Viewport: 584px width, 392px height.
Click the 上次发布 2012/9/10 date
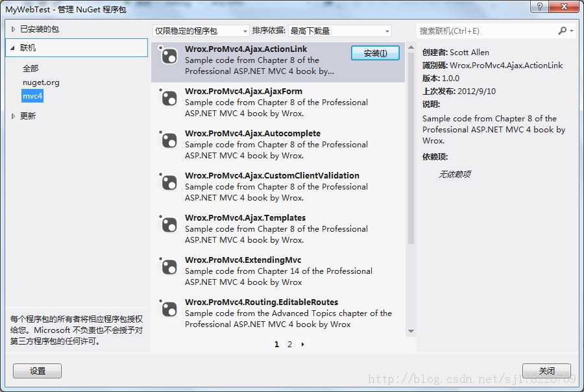[459, 92]
